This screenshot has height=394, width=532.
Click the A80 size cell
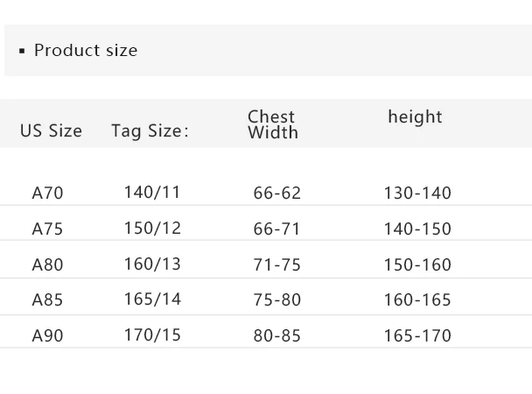click(x=47, y=264)
